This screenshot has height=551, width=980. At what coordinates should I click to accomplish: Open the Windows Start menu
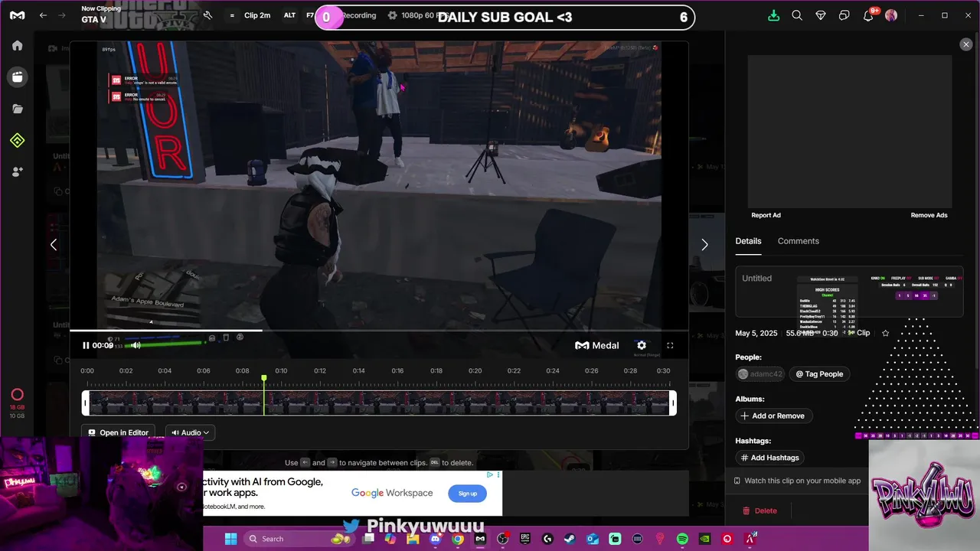point(230,539)
